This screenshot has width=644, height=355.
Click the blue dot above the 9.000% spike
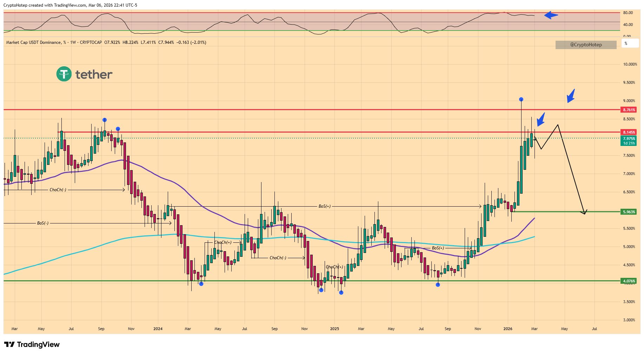tap(521, 99)
